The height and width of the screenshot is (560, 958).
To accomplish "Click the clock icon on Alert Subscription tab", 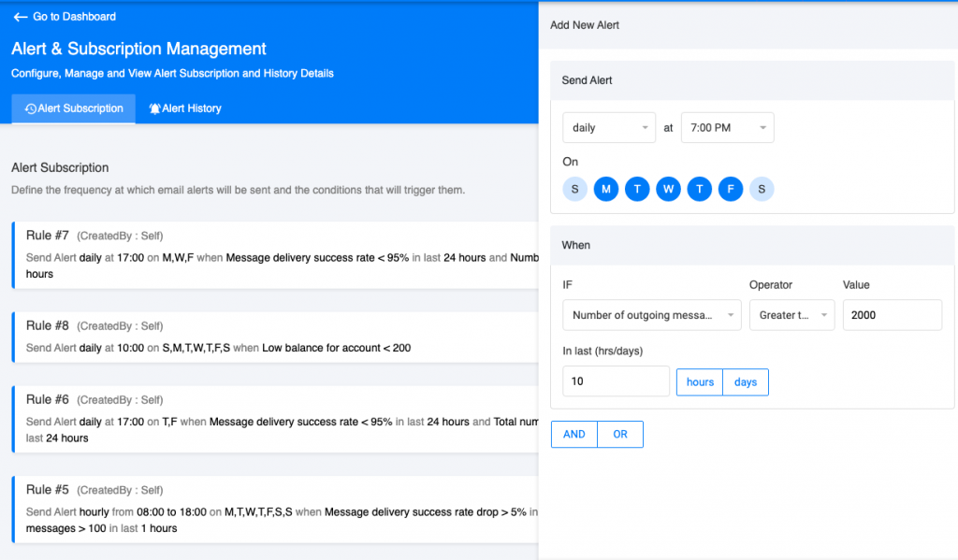I will tap(31, 108).
